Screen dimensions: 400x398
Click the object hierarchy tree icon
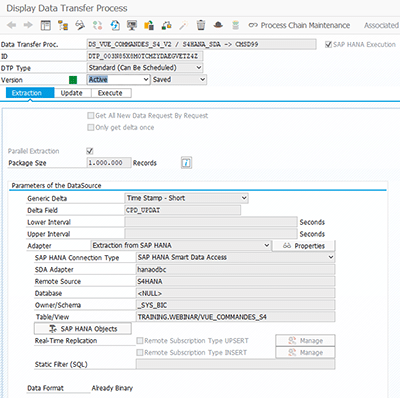click(63, 25)
